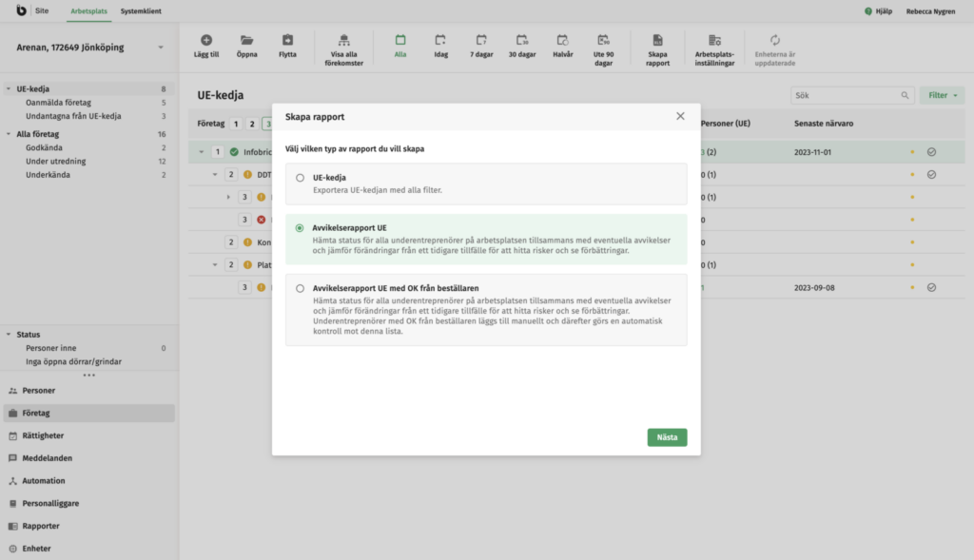The height and width of the screenshot is (560, 974).
Task: Choose Avvikelserapport UE med OK från beställaren
Action: click(x=301, y=288)
